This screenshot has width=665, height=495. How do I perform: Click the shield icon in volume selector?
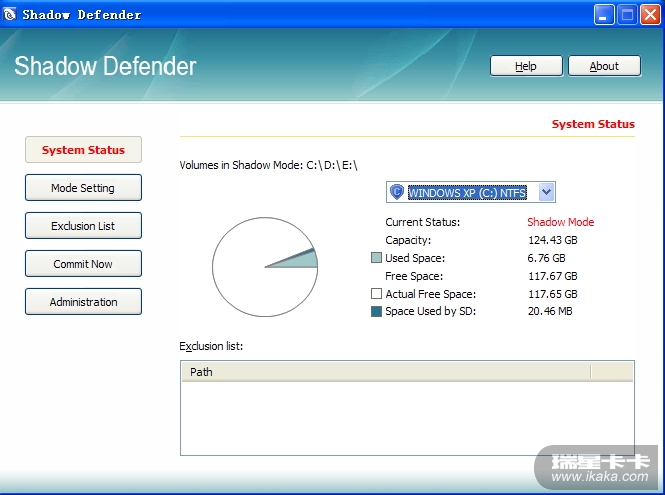[x=397, y=192]
